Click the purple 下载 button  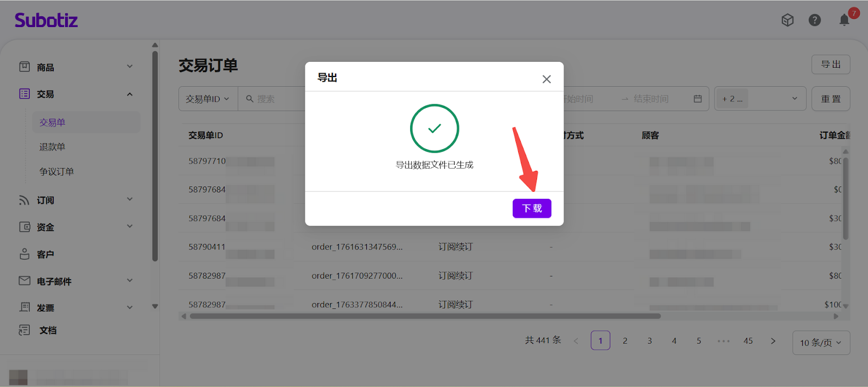532,208
